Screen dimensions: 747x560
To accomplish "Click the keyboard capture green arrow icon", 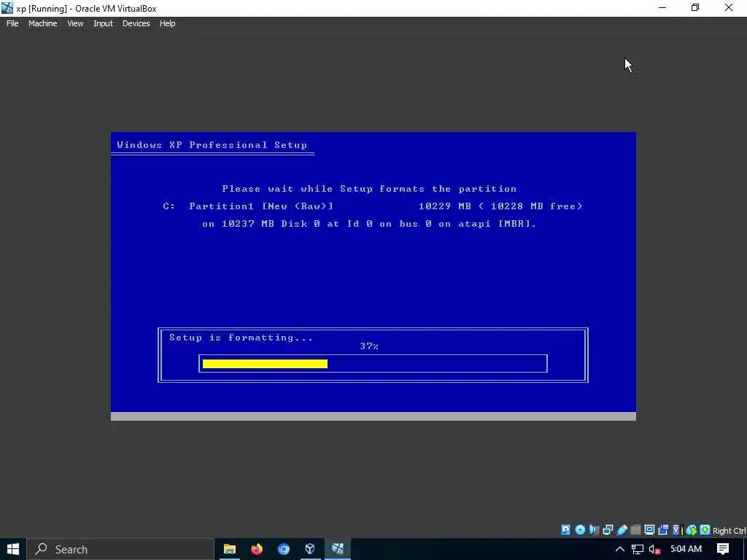I will click(705, 530).
